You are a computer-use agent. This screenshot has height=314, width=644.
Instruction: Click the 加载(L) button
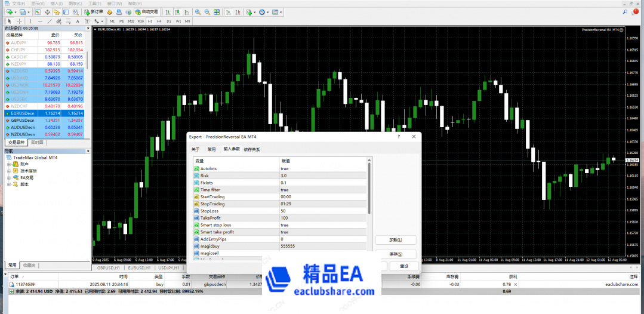(395, 240)
